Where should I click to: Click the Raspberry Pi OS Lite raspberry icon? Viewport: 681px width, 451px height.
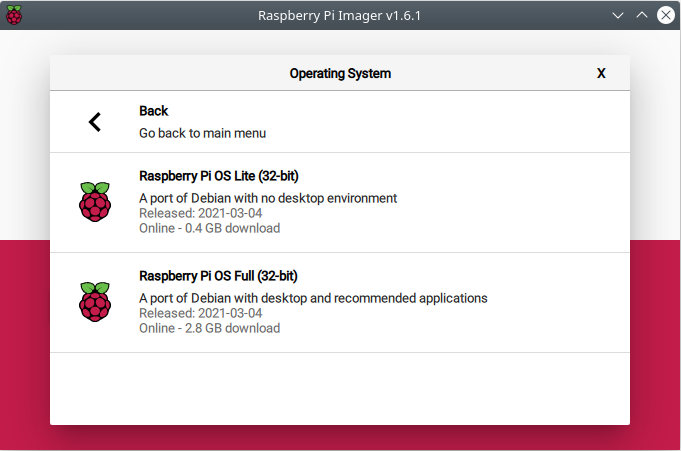click(x=95, y=202)
